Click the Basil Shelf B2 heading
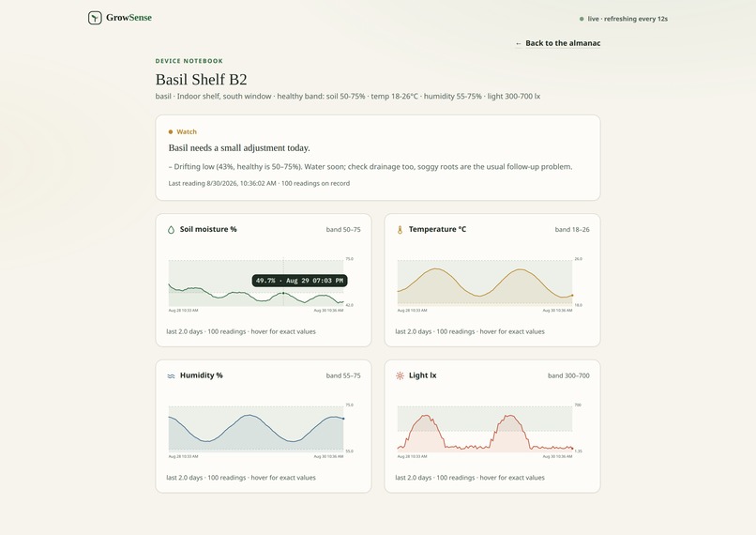This screenshot has width=756, height=535. click(x=201, y=79)
